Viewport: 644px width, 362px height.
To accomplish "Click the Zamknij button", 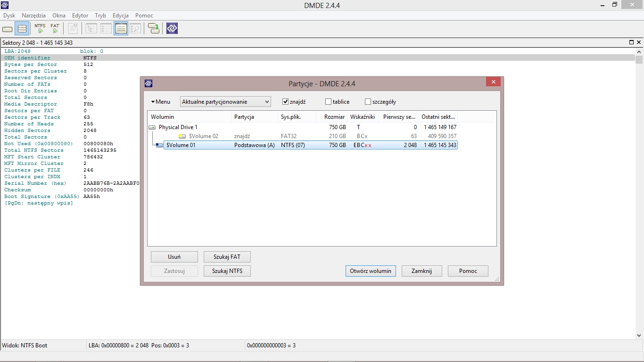I will point(422,271).
